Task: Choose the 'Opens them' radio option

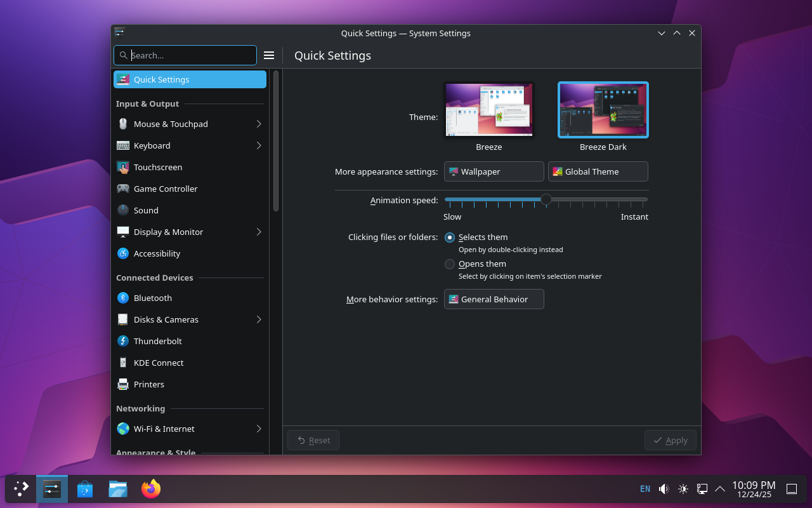Action: (450, 264)
